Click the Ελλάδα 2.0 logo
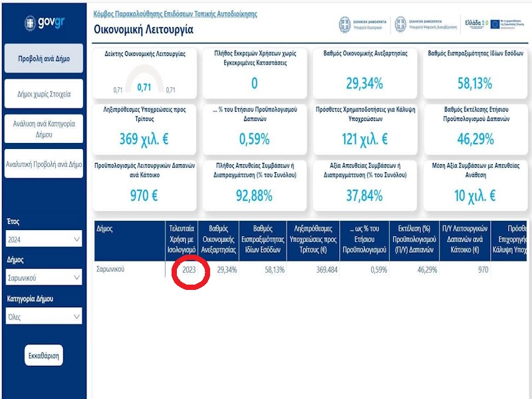532x399 pixels. pyautogui.click(x=476, y=24)
